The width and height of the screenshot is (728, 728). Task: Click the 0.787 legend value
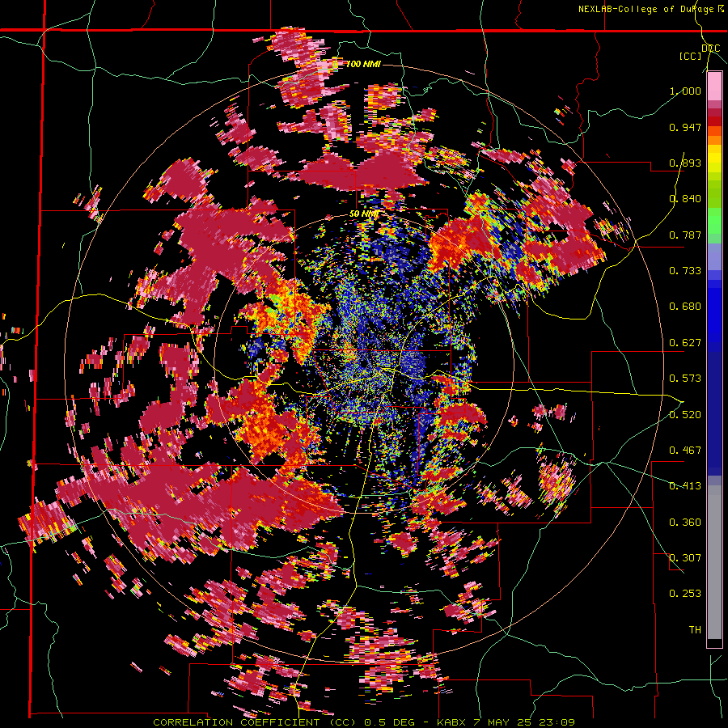pyautogui.click(x=685, y=235)
